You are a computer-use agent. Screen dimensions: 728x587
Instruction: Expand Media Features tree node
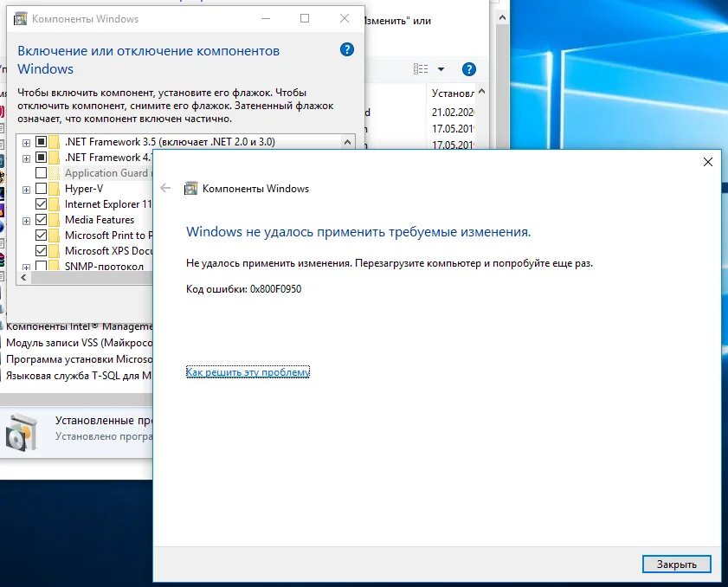pyautogui.click(x=27, y=221)
